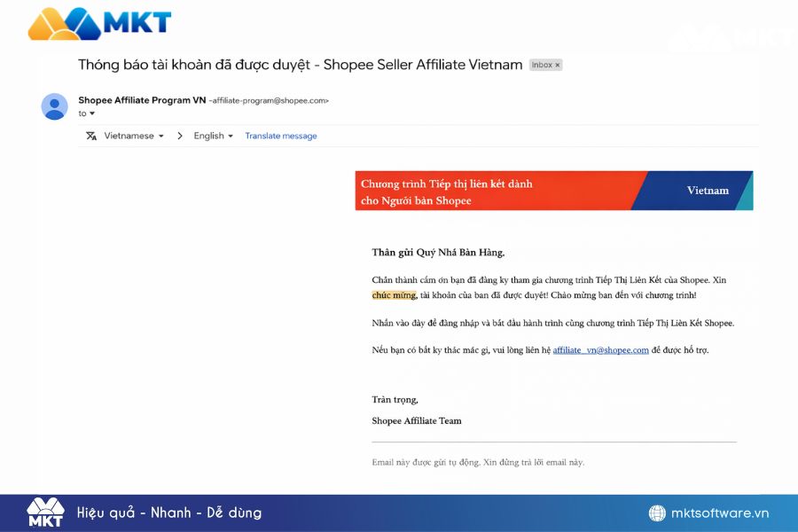
Task: Click the affiliate_vn@shopee.com email link
Action: click(600, 350)
